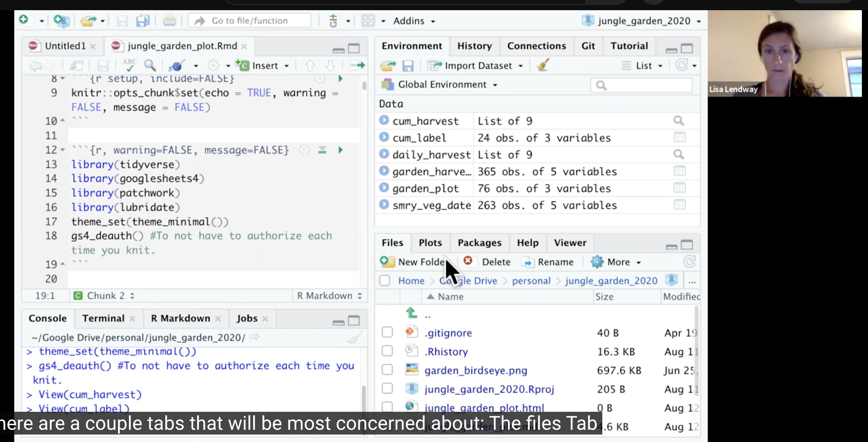Refresh the Environment pane

[x=682, y=65]
